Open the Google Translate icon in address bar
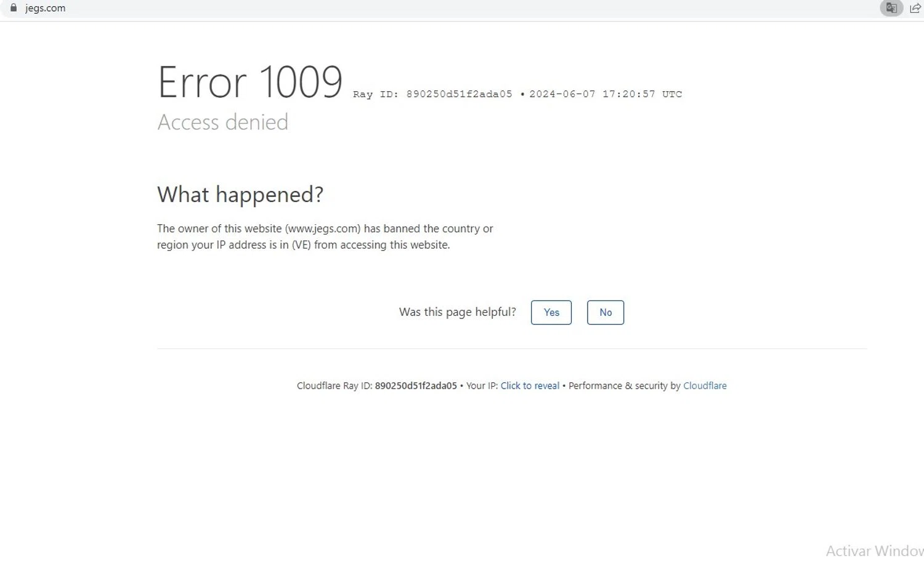The width and height of the screenshot is (924, 561). pos(891,8)
